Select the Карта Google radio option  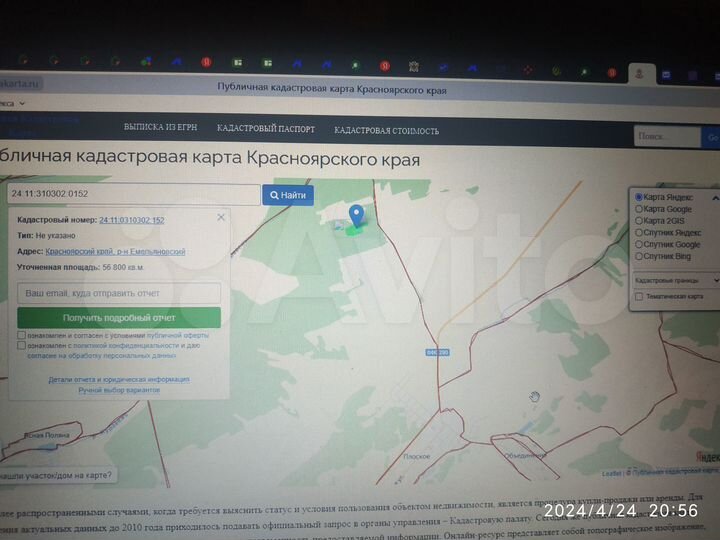(640, 209)
